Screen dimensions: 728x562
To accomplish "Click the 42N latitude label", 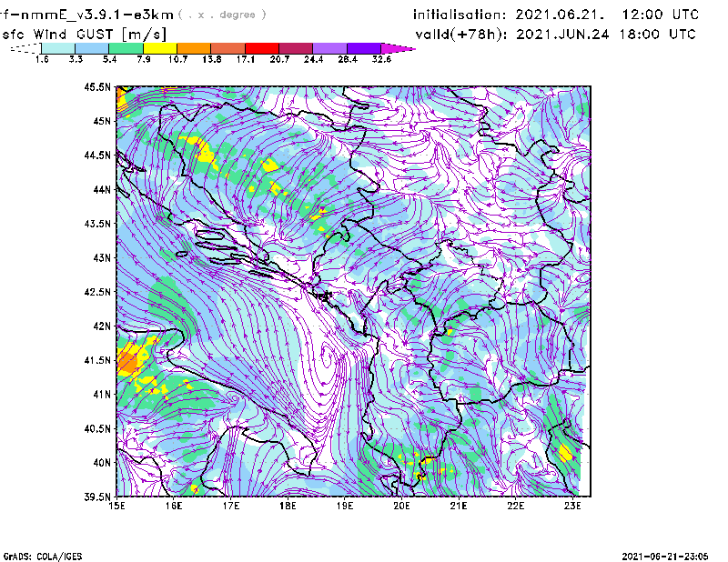I will 102,326.
